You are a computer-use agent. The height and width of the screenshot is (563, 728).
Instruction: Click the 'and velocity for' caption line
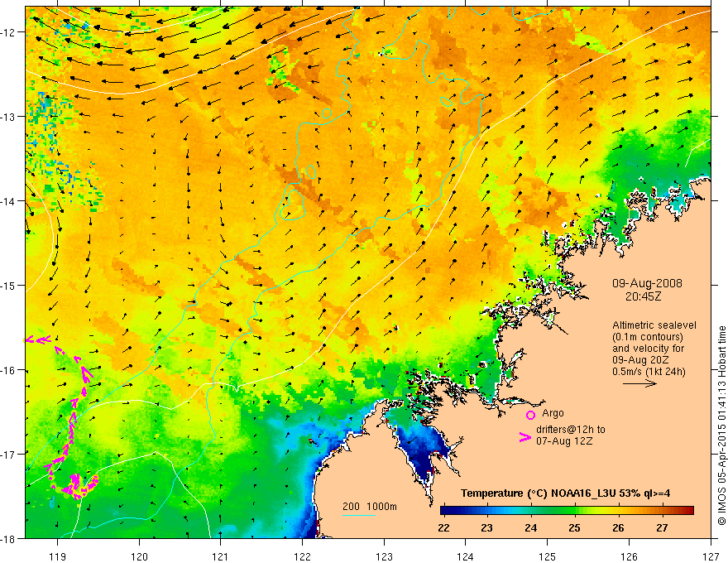tap(648, 349)
